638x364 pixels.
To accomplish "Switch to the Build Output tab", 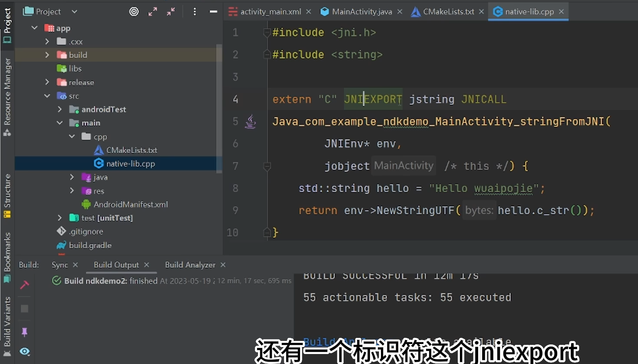I will tap(116, 265).
